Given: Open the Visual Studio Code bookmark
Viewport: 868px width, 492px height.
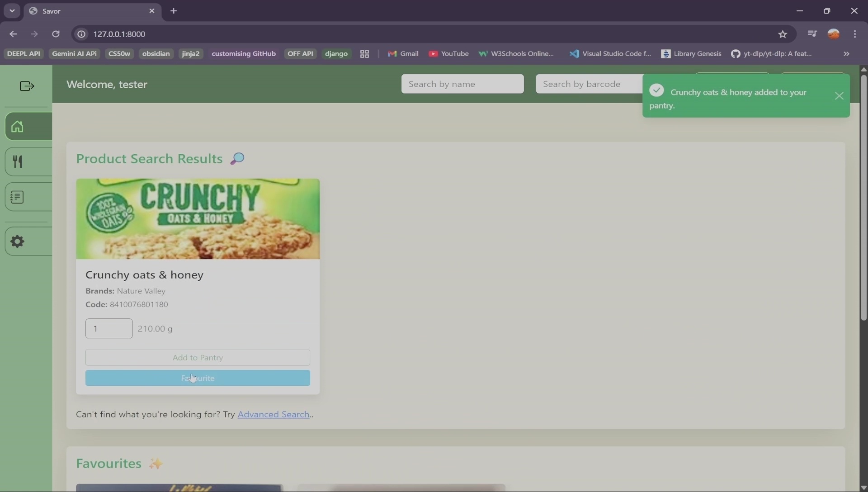Looking at the screenshot, I should point(610,53).
